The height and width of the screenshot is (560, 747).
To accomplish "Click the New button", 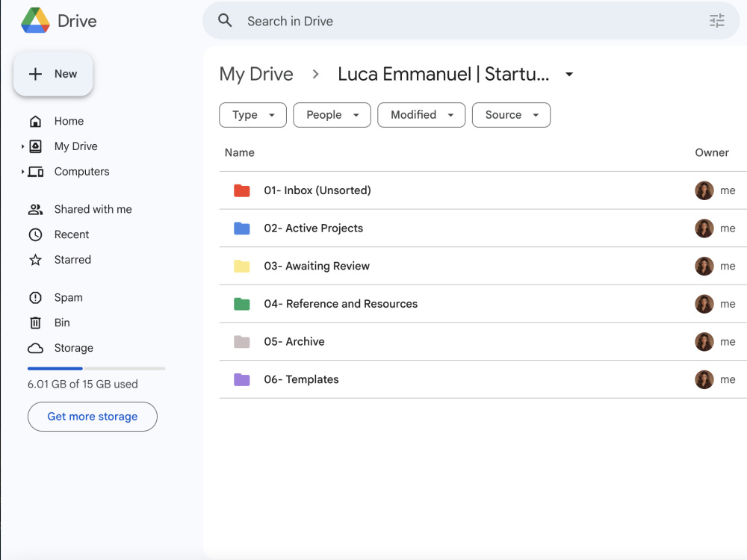I will click(53, 74).
